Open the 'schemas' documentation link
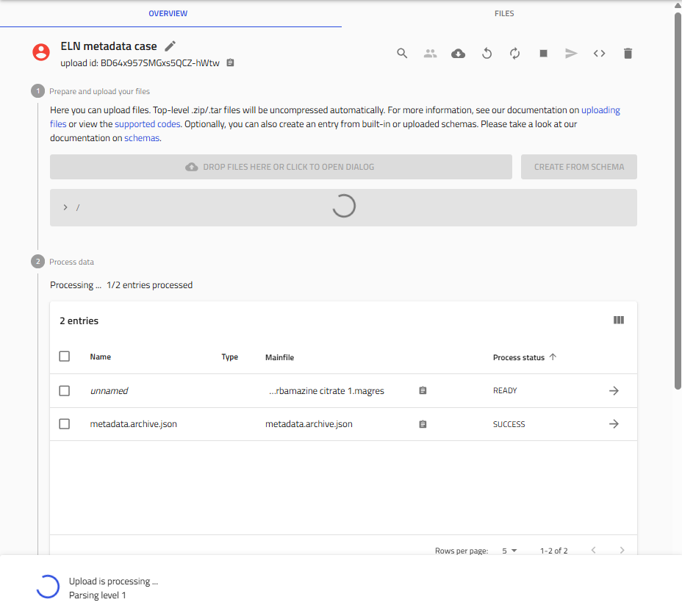Screen dimensions: 682x616 coord(142,138)
